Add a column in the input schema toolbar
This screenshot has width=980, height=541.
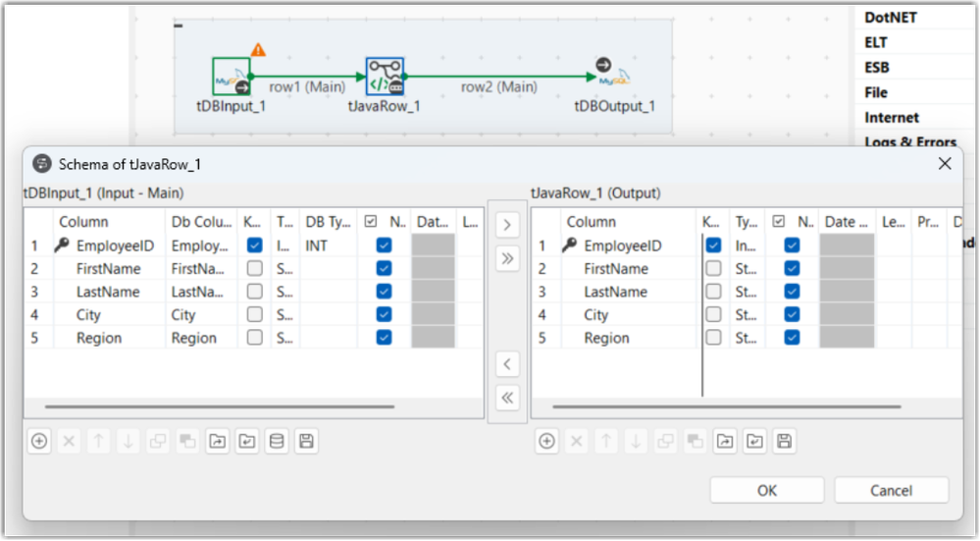click(x=39, y=442)
